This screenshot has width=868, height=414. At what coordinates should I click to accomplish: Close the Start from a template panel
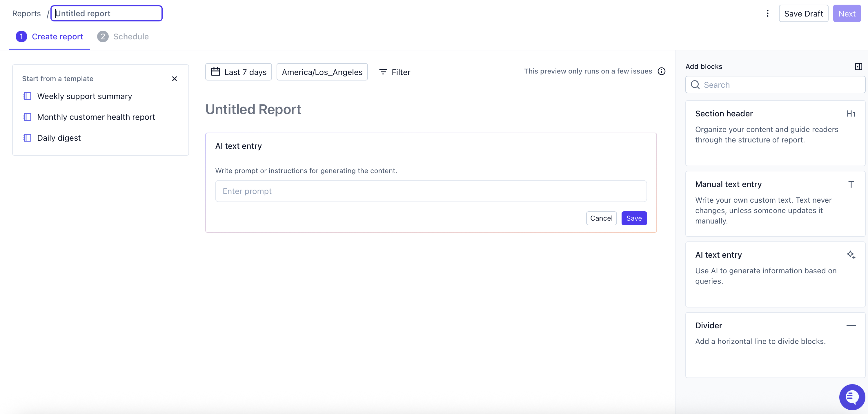(x=174, y=79)
